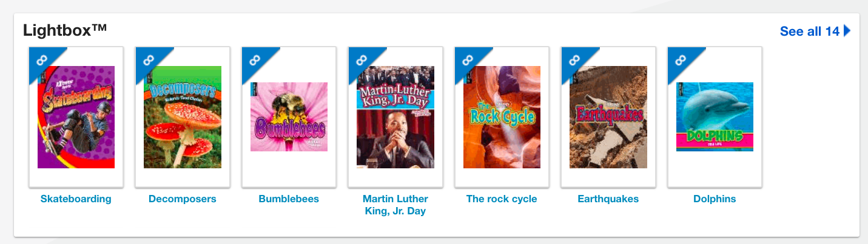Open the See all 14 link
Viewport: 868px width, 244px height.
(809, 31)
